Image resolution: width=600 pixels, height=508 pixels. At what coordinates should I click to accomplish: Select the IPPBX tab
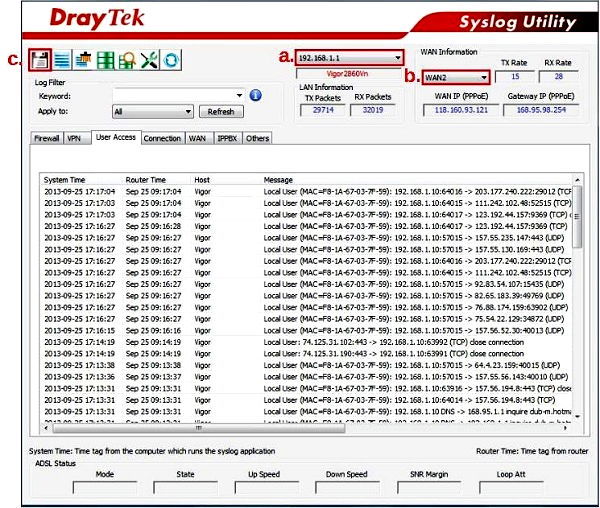tap(227, 138)
